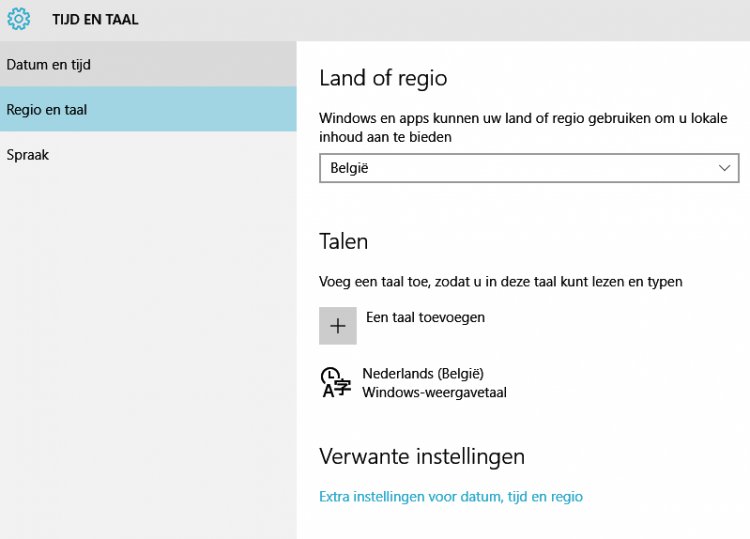Click the language icon beside Nederlands (België)
Screen dimensions: 750x539
(336, 382)
